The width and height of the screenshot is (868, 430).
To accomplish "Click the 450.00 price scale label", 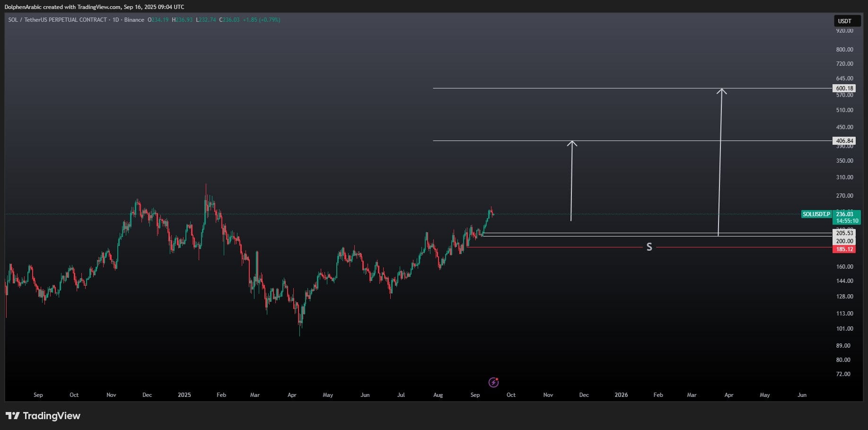I will coord(845,127).
